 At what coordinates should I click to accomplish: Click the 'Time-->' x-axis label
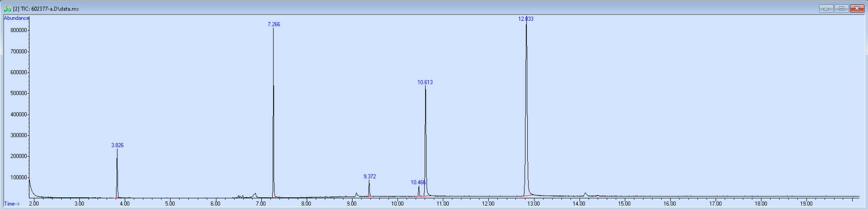(x=12, y=204)
